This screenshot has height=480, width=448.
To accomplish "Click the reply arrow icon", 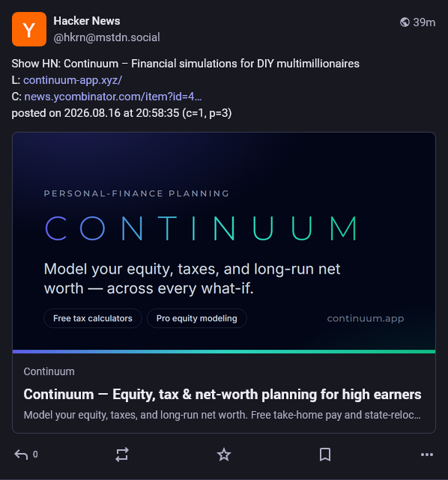I will 21,455.
